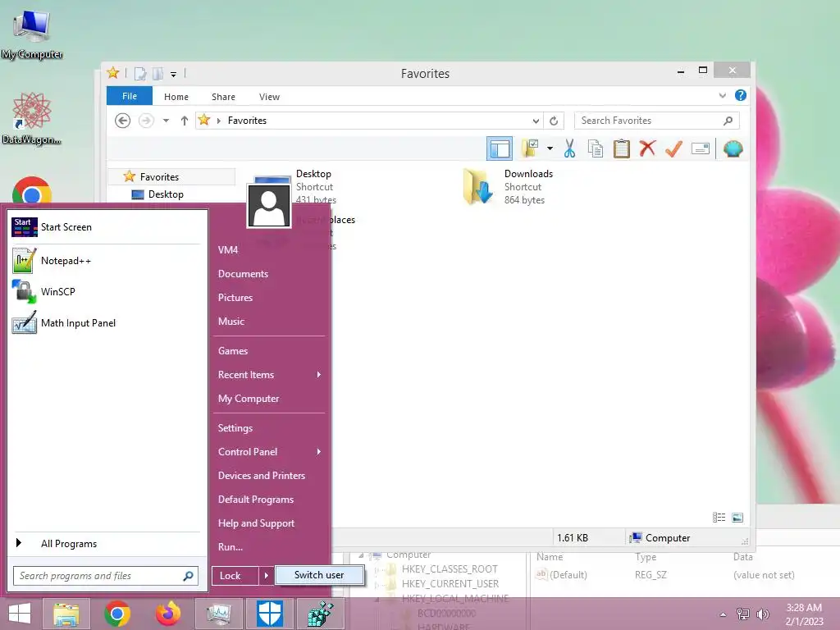Expand Control Panel submenu
This screenshot has width=840, height=630.
point(269,452)
